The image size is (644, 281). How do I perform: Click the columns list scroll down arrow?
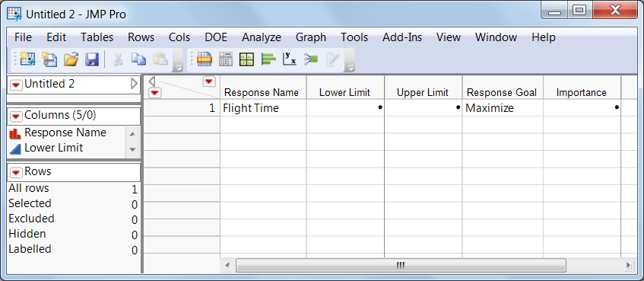(x=132, y=150)
